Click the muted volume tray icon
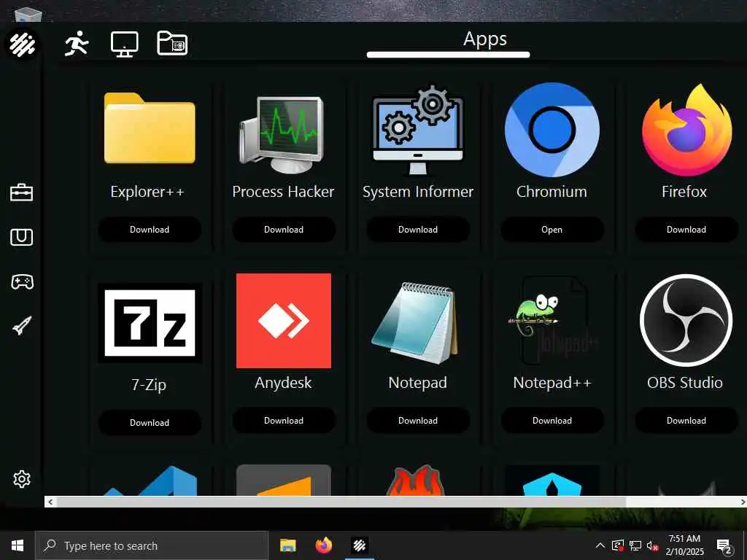This screenshot has width=747, height=560. point(653,546)
